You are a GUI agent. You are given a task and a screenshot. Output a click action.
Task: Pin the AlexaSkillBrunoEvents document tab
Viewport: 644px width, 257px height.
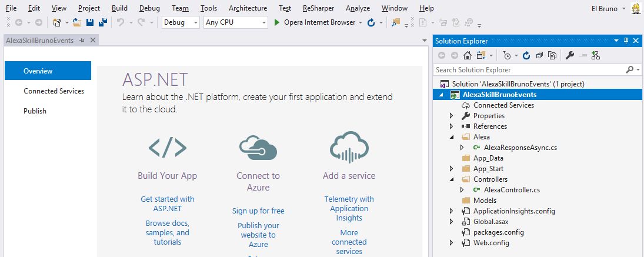click(82, 40)
